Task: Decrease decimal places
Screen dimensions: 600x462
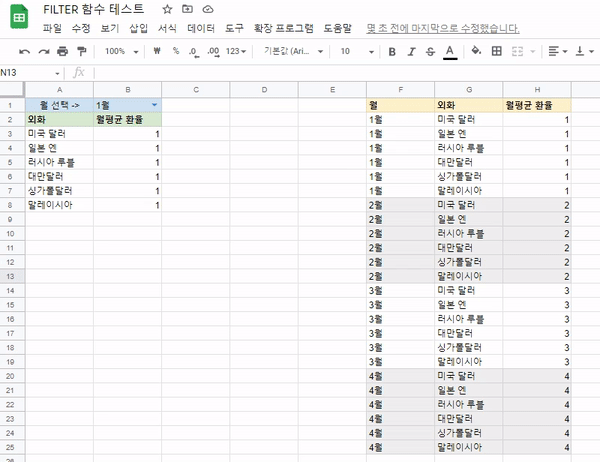Action: pyautogui.click(x=194, y=52)
